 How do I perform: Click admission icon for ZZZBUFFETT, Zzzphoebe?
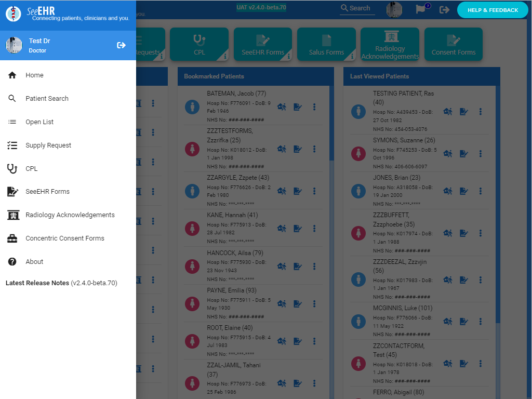pyautogui.click(x=448, y=233)
